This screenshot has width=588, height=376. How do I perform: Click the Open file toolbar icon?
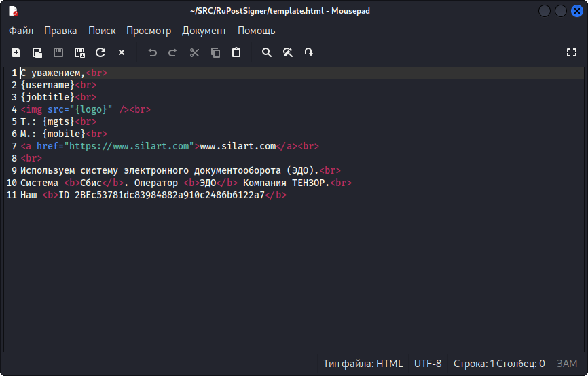[x=37, y=52]
